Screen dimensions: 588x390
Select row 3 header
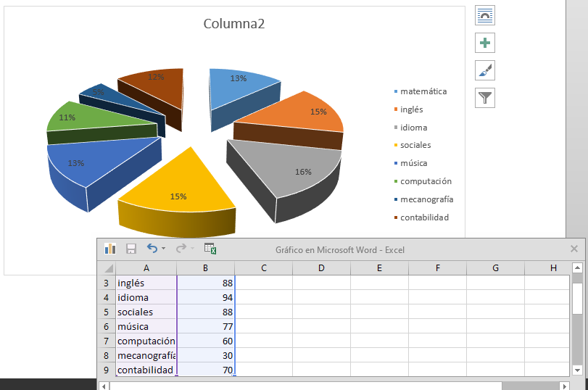click(107, 283)
